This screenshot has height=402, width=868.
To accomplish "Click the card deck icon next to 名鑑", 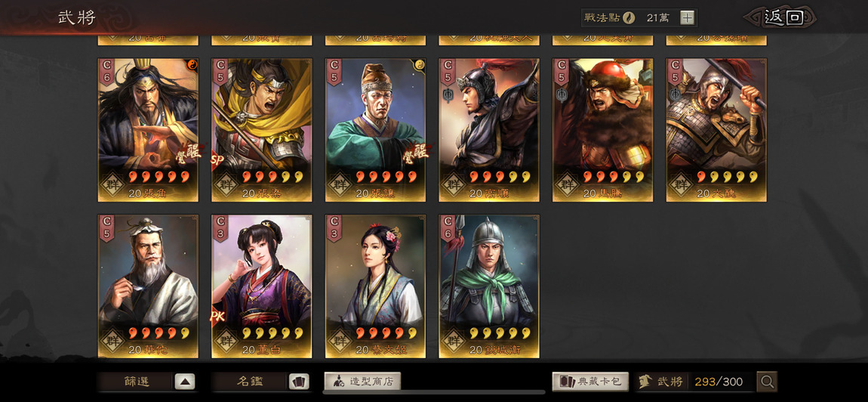I will [x=298, y=382].
